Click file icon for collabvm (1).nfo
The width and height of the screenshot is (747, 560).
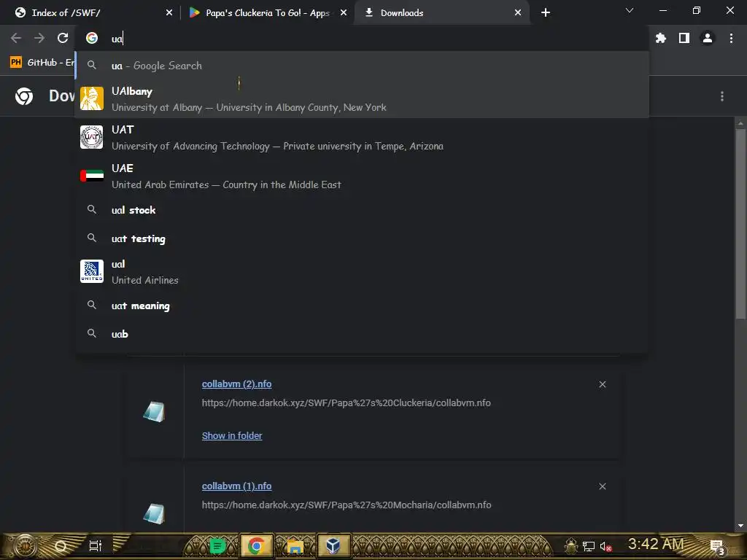(154, 513)
